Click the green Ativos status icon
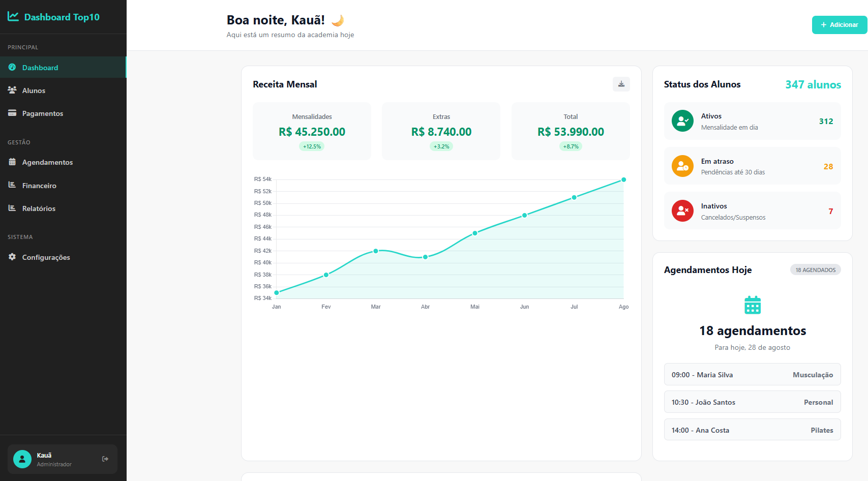Viewport: 868px width, 481px height. point(682,121)
